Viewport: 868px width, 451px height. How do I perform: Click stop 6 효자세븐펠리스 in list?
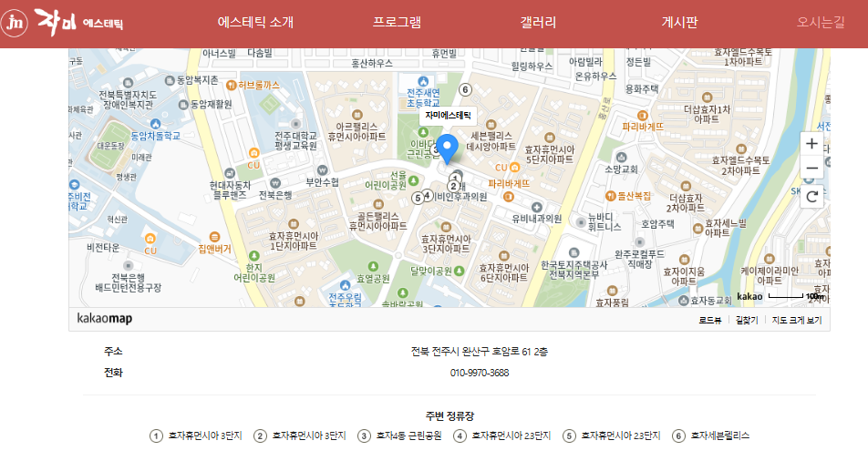click(711, 436)
